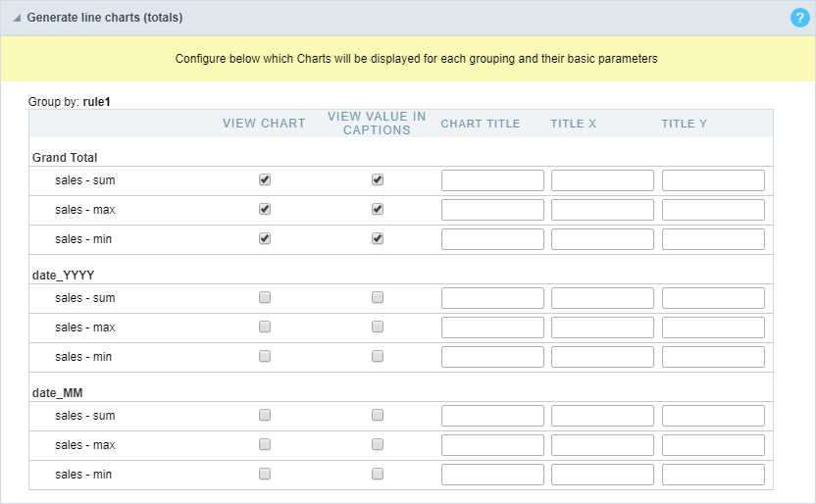Focus Chart Title field for Grand Total sales - min
This screenshot has height=504, width=816.
coord(492,239)
